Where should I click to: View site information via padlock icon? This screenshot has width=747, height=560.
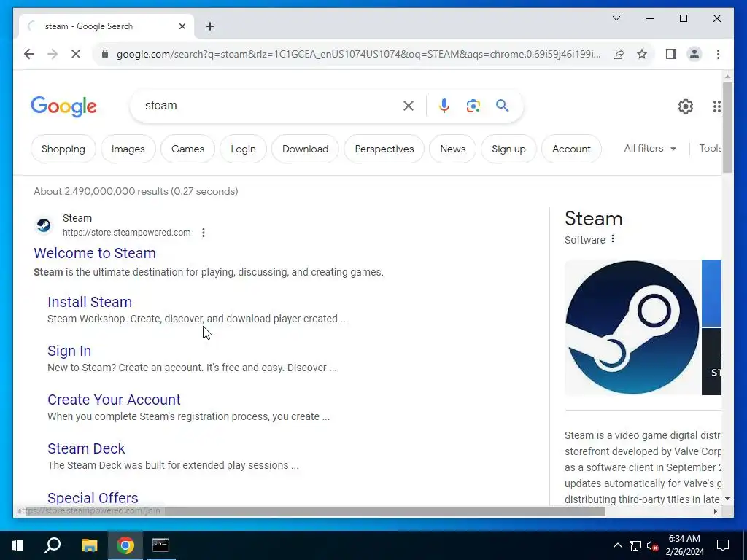pyautogui.click(x=105, y=54)
